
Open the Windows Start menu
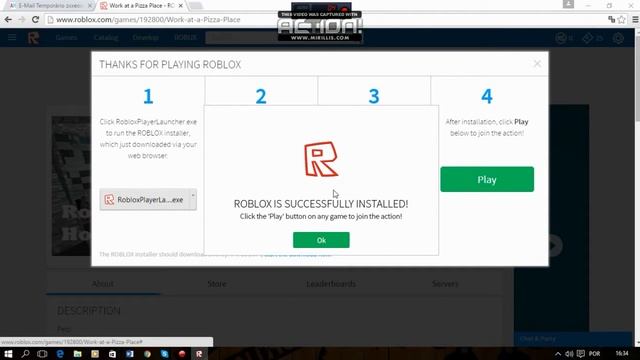[x=8, y=353]
